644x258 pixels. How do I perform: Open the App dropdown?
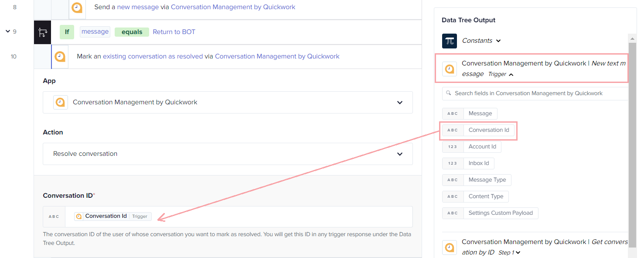point(228,102)
